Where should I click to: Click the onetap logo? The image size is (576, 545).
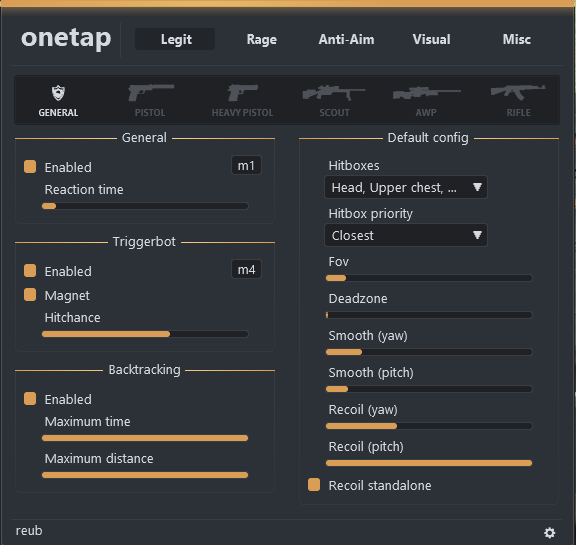pyautogui.click(x=66, y=39)
